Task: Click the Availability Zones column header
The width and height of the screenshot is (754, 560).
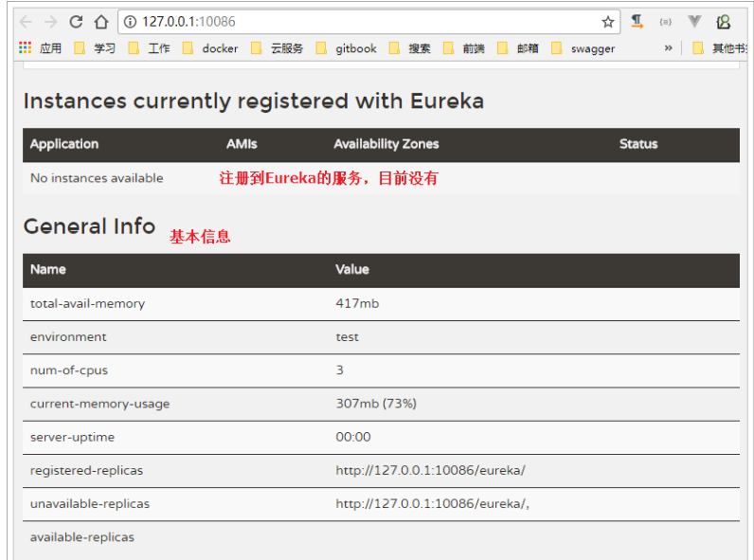Action: (x=386, y=144)
